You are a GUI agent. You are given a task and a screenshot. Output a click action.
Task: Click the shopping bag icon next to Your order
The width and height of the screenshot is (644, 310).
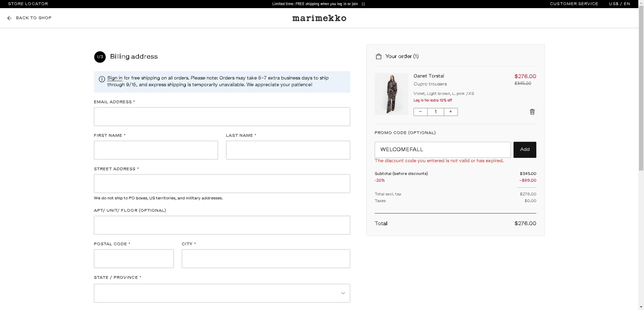tap(379, 56)
